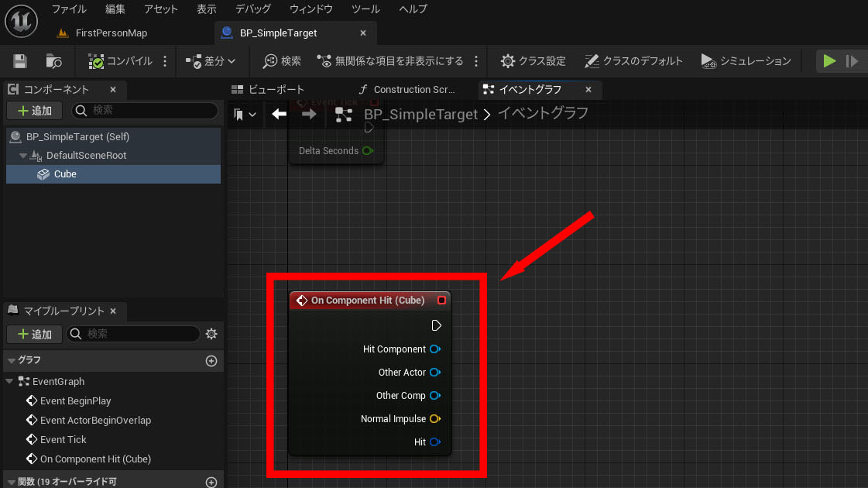Click the Normal Impulse yellow pin
This screenshot has width=868, height=488.
coord(435,419)
